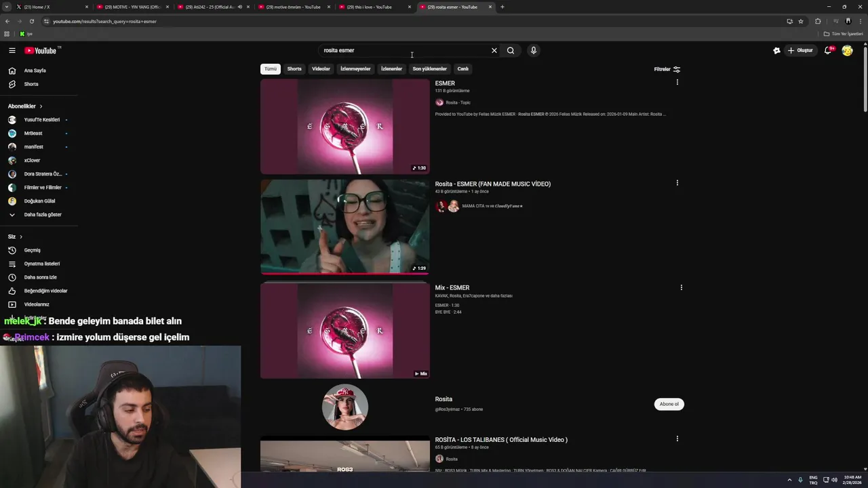Open the Filtreler options

point(667,69)
